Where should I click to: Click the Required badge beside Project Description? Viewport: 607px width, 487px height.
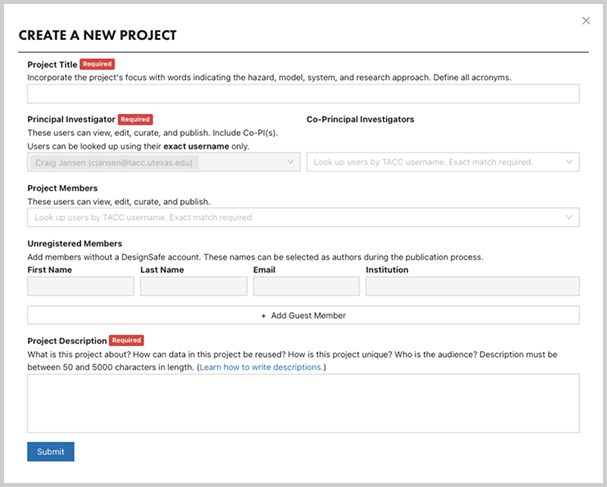point(126,340)
